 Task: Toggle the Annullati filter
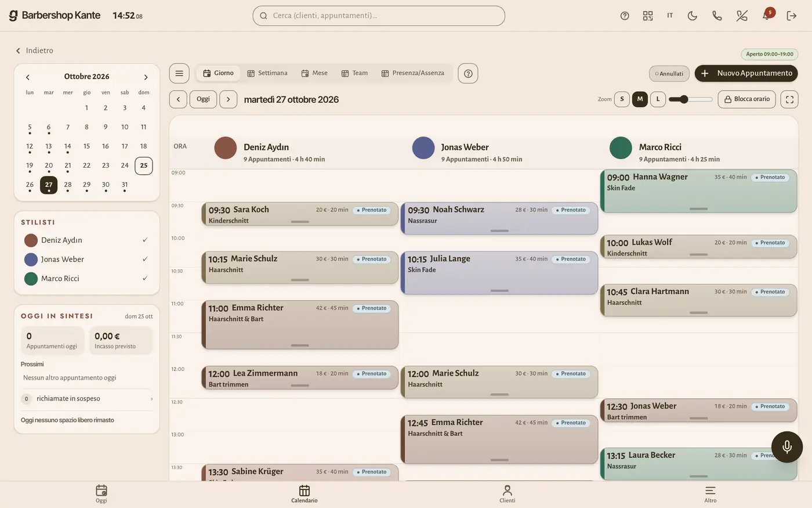pyautogui.click(x=669, y=74)
